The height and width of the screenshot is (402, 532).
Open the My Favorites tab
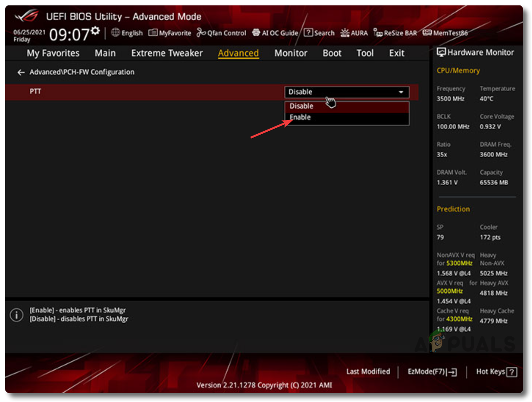coord(53,53)
